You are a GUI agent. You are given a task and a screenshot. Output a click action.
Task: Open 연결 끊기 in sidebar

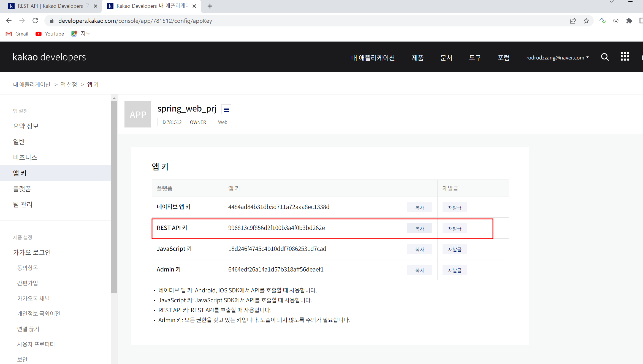(x=28, y=329)
